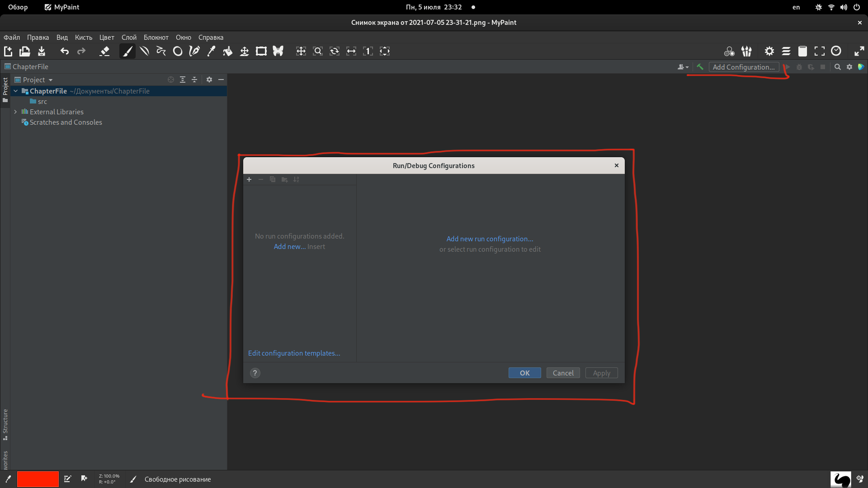Click the brush settings icon in status bar
868x488 pixels.
[67, 479]
